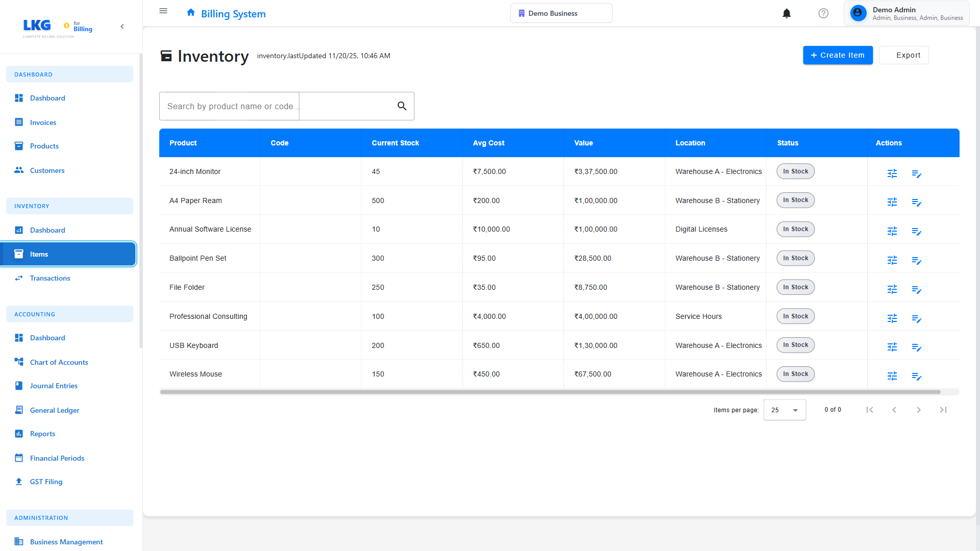
Task: Open Demo Admin user menu
Action: (x=906, y=13)
